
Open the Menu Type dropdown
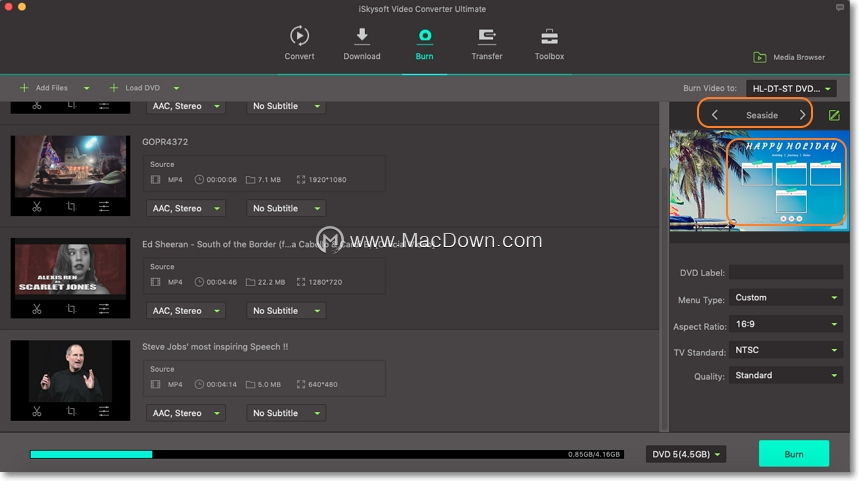point(786,297)
